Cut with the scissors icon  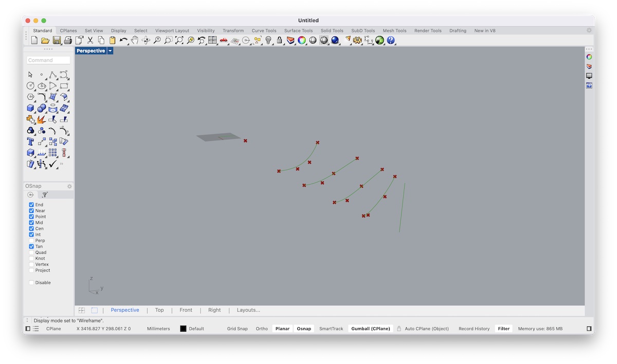[x=90, y=40]
